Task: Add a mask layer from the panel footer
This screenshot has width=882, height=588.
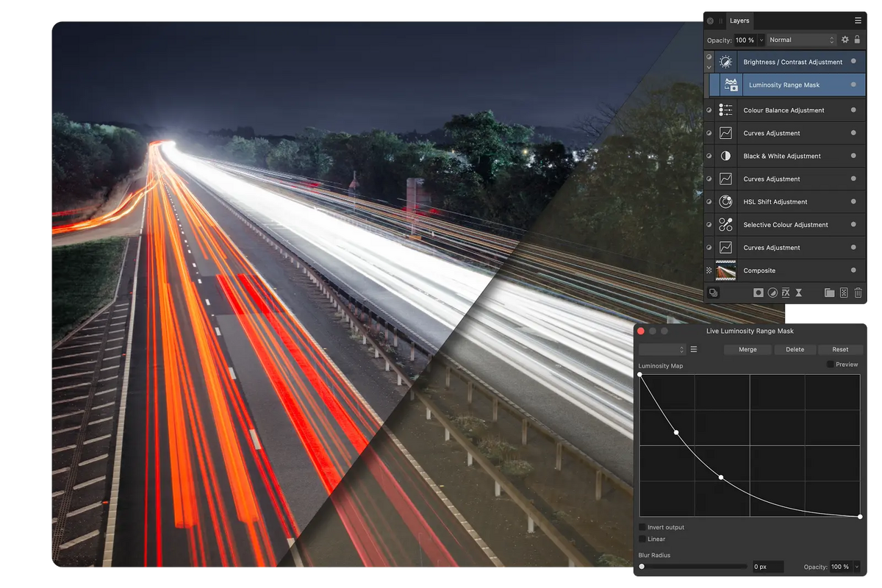Action: point(758,293)
